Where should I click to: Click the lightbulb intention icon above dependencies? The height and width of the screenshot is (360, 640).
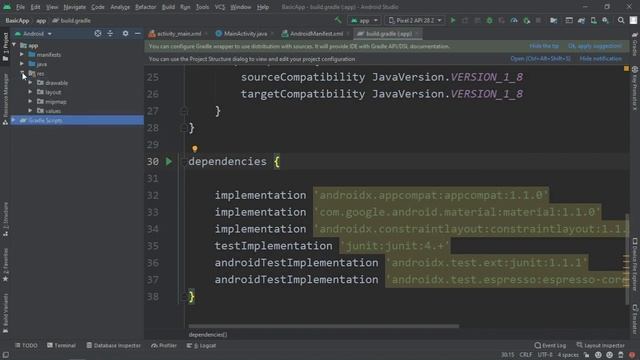click(x=195, y=149)
